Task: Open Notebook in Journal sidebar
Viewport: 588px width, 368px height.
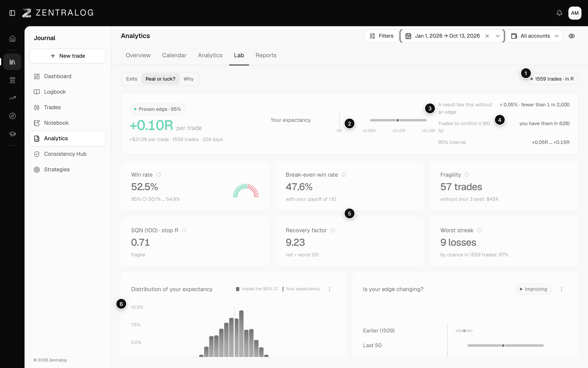Action: (x=68, y=123)
